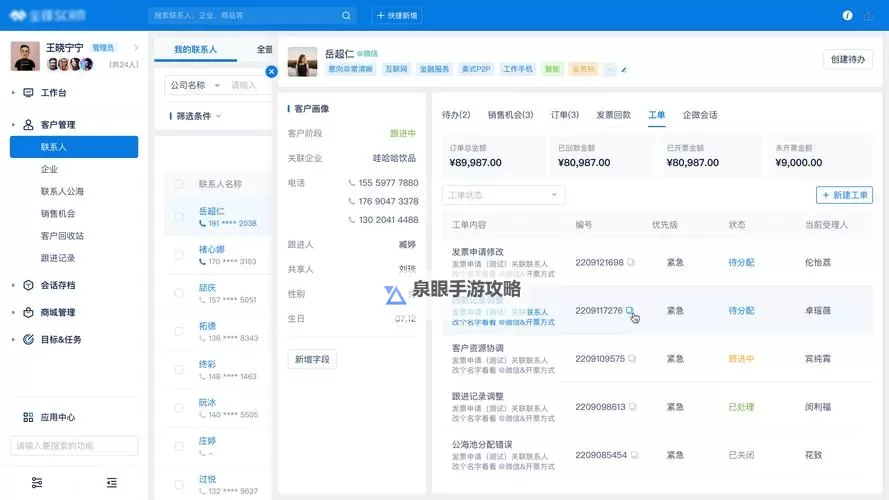Click the team member avatars under 王晓宁宁

coord(70,64)
